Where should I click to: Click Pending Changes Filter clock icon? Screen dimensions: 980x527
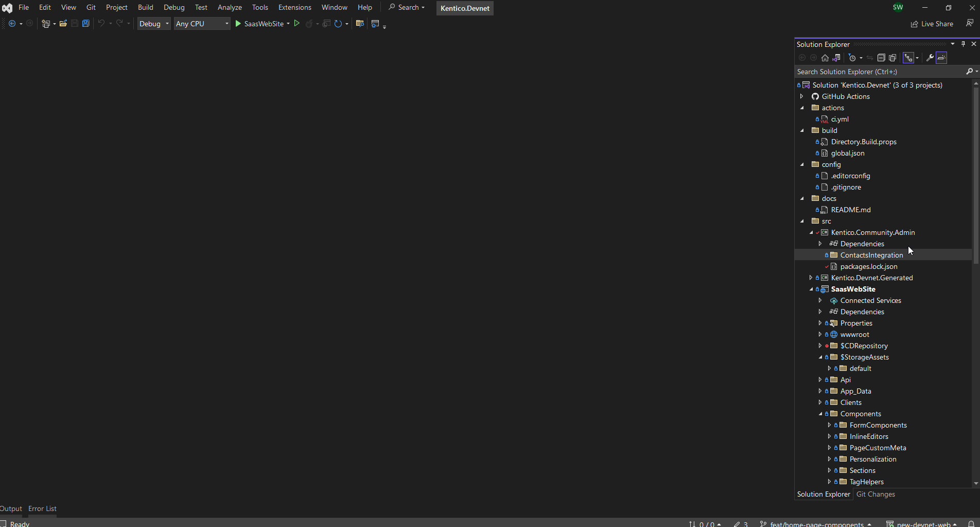pyautogui.click(x=852, y=58)
